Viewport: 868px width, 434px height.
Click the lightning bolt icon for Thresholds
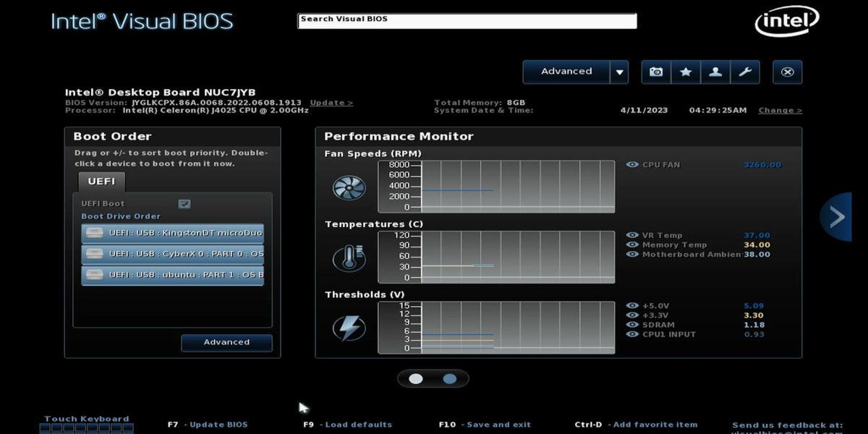(x=348, y=327)
